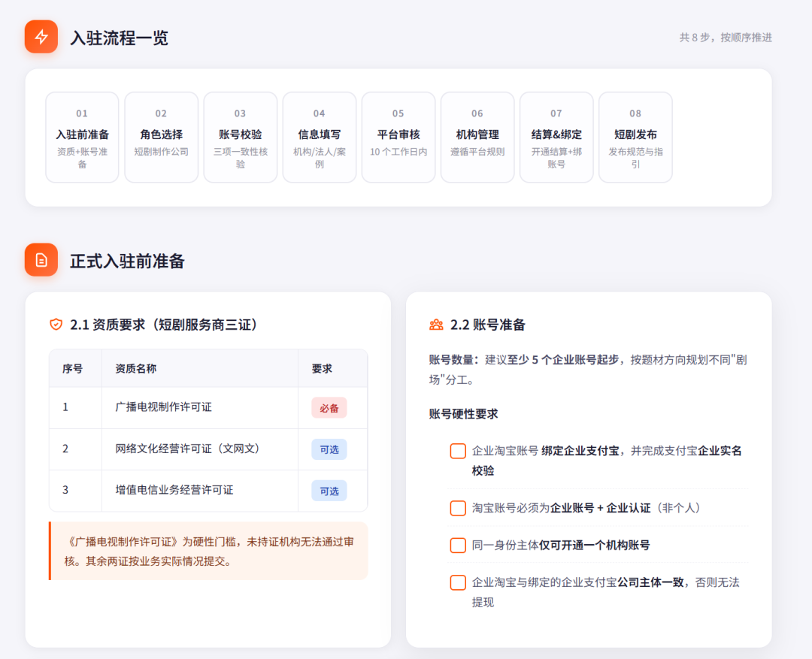The height and width of the screenshot is (659, 812).
Task: Click the red 必备 badge
Action: [329, 408]
